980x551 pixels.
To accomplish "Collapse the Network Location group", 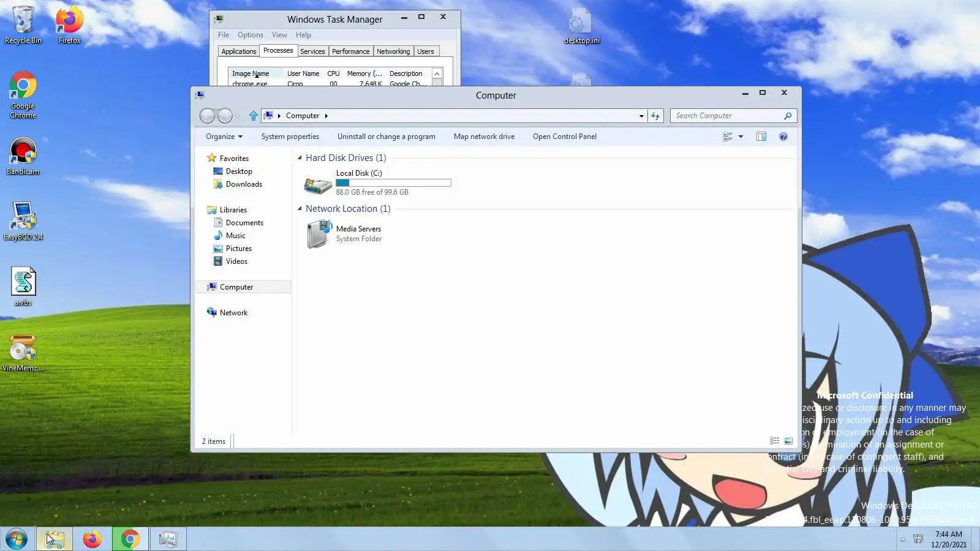I will click(300, 209).
